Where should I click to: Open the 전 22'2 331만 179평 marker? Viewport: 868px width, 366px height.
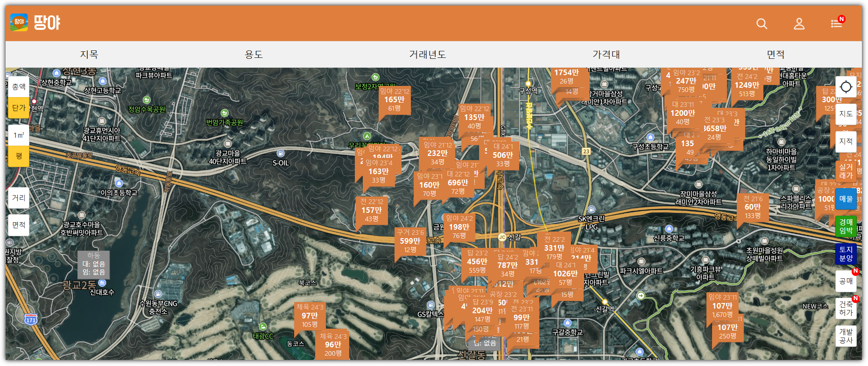[554, 248]
